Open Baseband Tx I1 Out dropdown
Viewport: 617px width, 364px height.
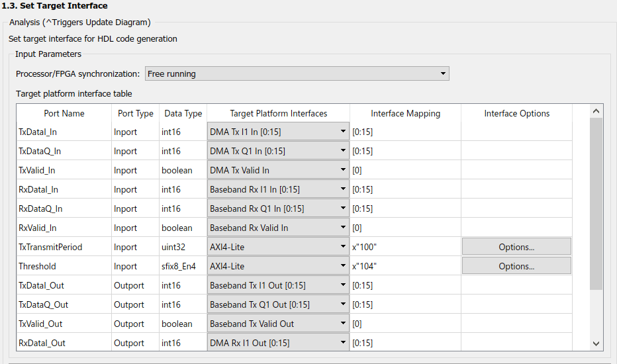pos(278,285)
